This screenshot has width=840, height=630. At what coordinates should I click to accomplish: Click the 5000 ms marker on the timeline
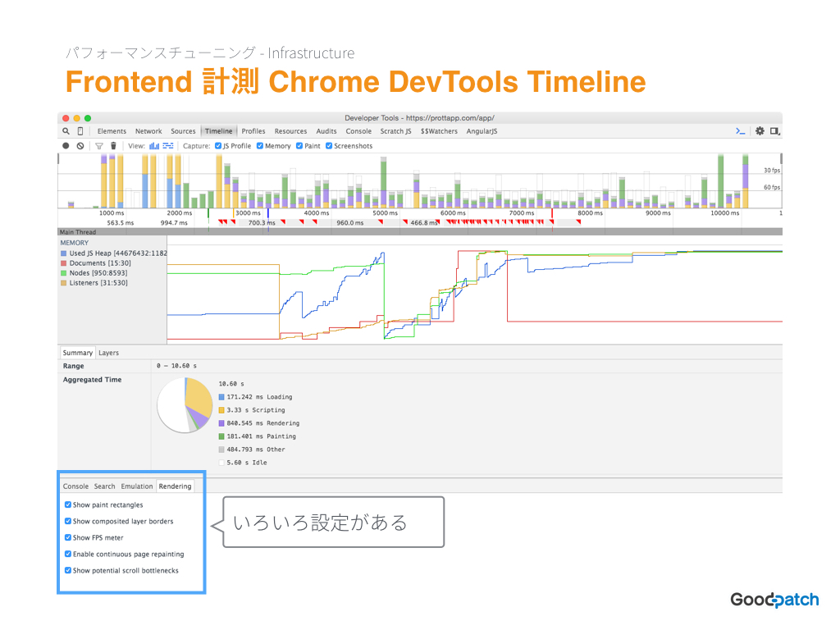tap(386, 213)
